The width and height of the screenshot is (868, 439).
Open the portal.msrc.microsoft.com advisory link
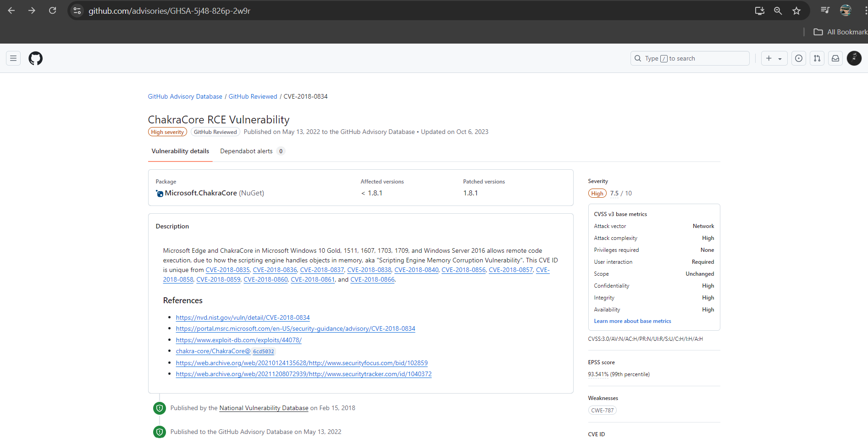click(295, 328)
